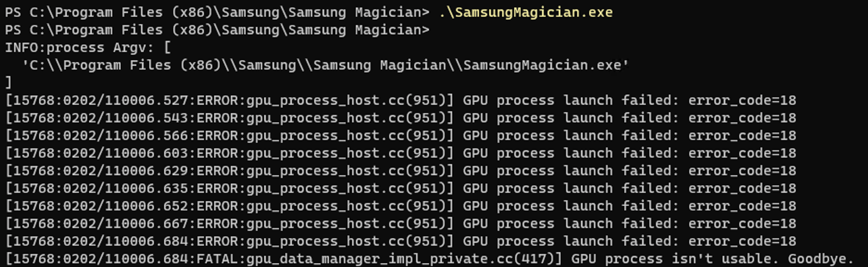Screen dimensions: 868x267
Task: Click the error line timestamped 110006.543
Action: (x=400, y=118)
